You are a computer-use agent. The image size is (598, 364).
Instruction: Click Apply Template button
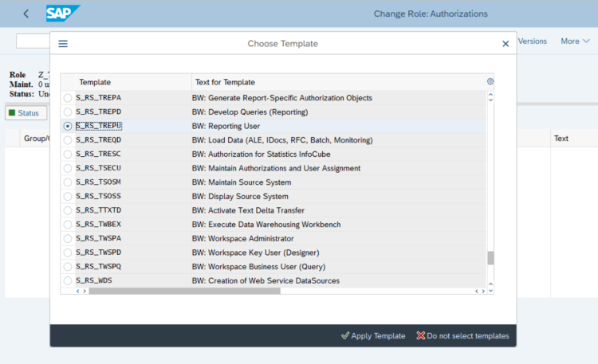[x=372, y=336]
